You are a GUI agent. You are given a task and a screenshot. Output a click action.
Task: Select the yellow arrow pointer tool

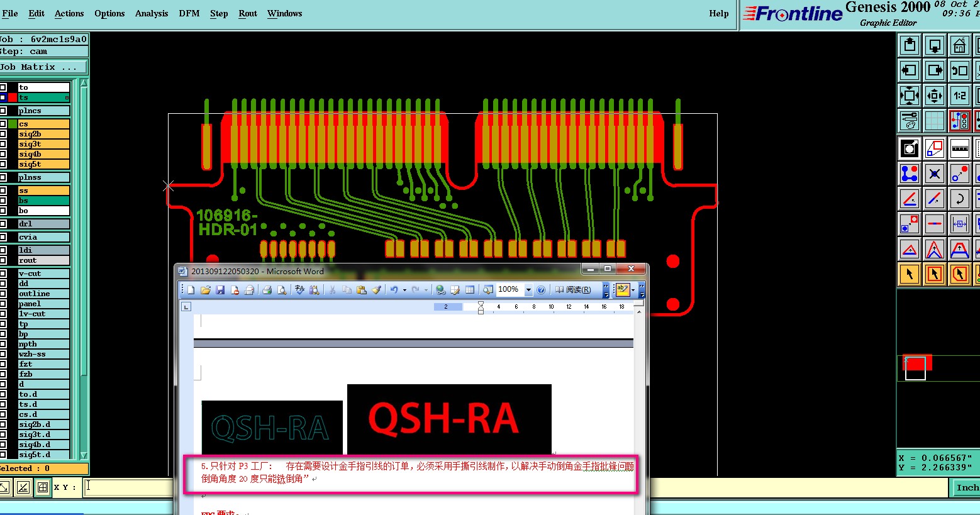(x=910, y=274)
